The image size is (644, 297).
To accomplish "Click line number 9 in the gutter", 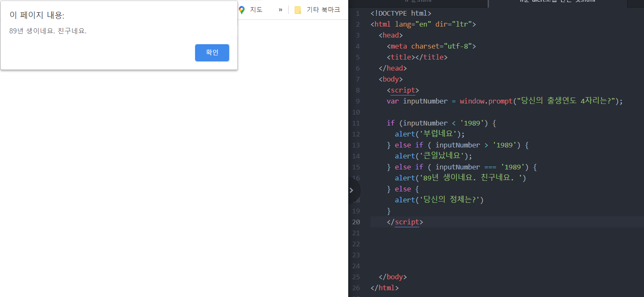I will (357, 101).
